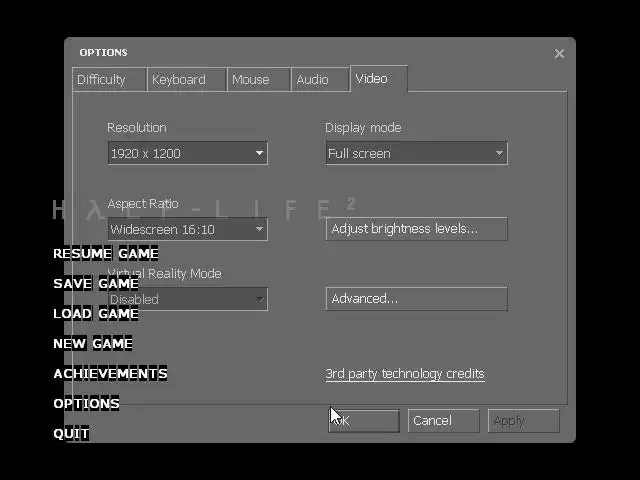Viewport: 640px width, 480px height.
Task: Select Quit from the main menu
Action: click(x=71, y=433)
